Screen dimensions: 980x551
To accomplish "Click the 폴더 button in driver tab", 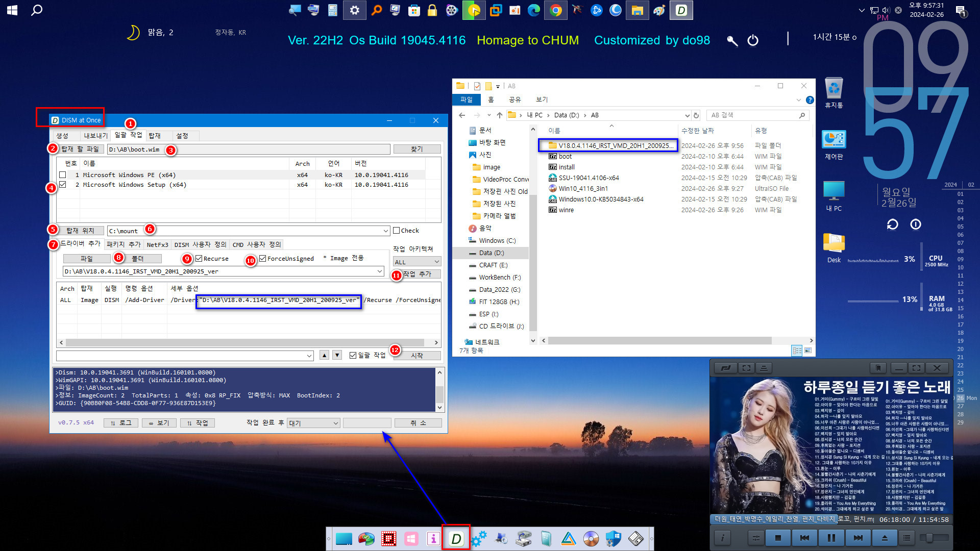I will 138,259.
